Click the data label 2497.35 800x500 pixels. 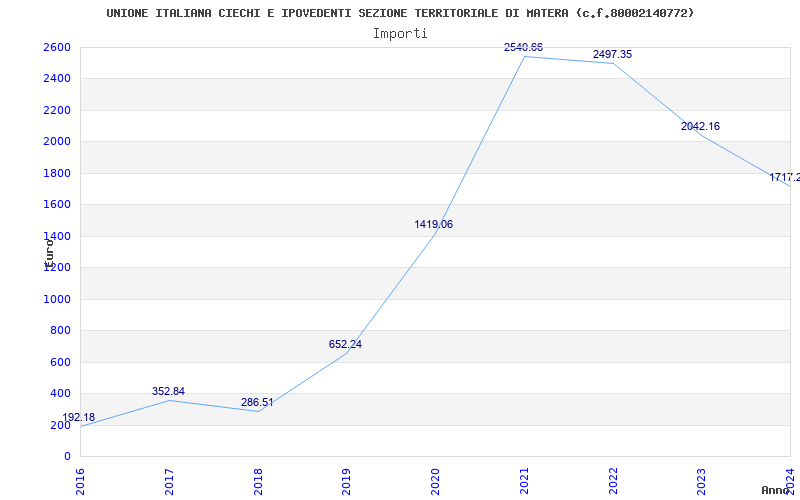(x=612, y=55)
